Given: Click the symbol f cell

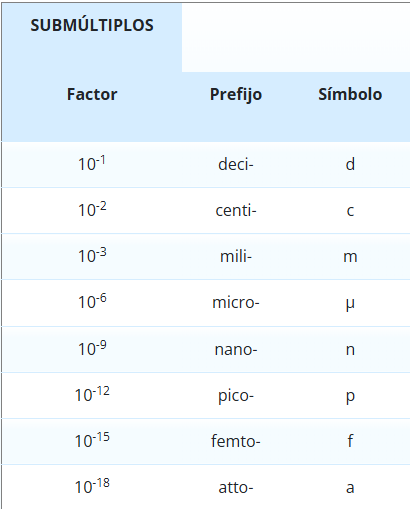Looking at the screenshot, I should click(x=350, y=441).
